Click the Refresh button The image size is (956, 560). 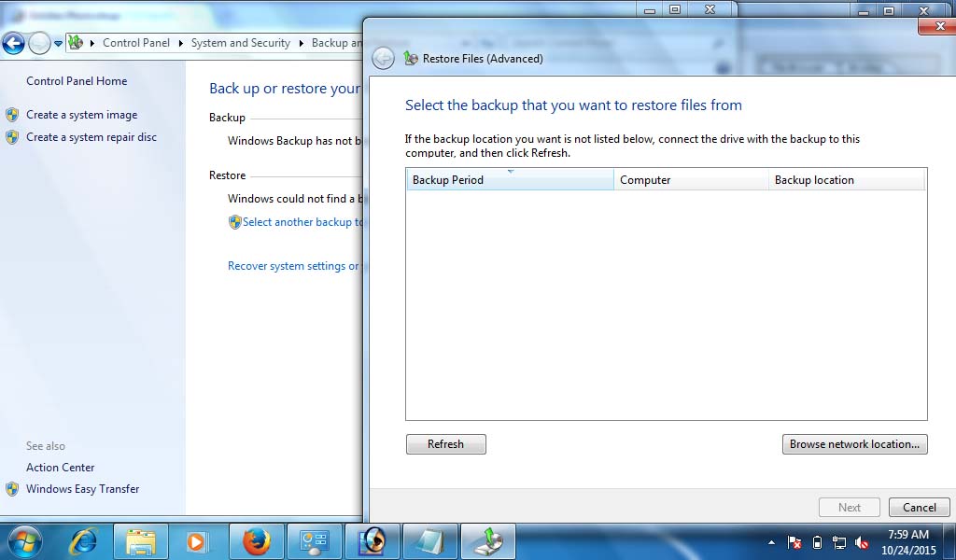point(445,444)
